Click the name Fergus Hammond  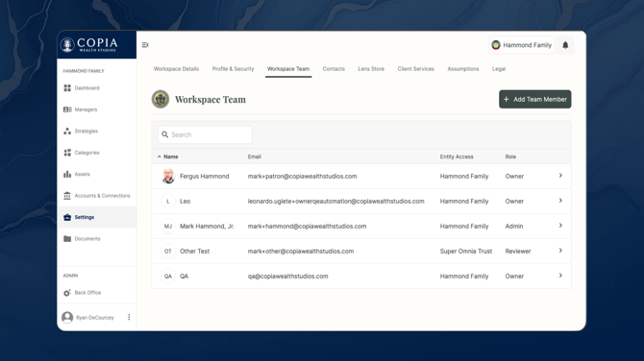click(x=204, y=176)
